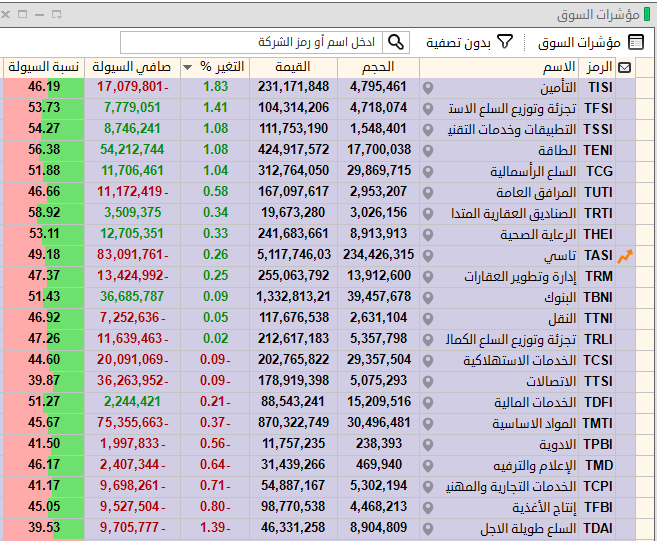Click the change percent 1.39- cell

click(215, 528)
